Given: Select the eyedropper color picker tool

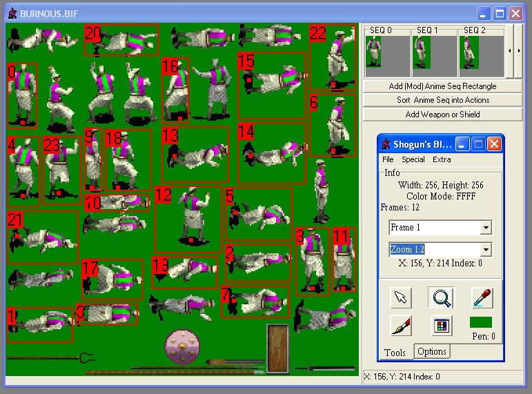Looking at the screenshot, I should click(x=482, y=297).
